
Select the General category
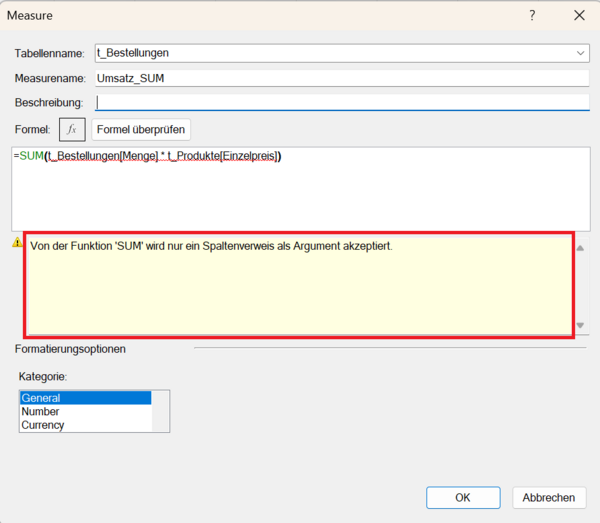[x=85, y=398]
